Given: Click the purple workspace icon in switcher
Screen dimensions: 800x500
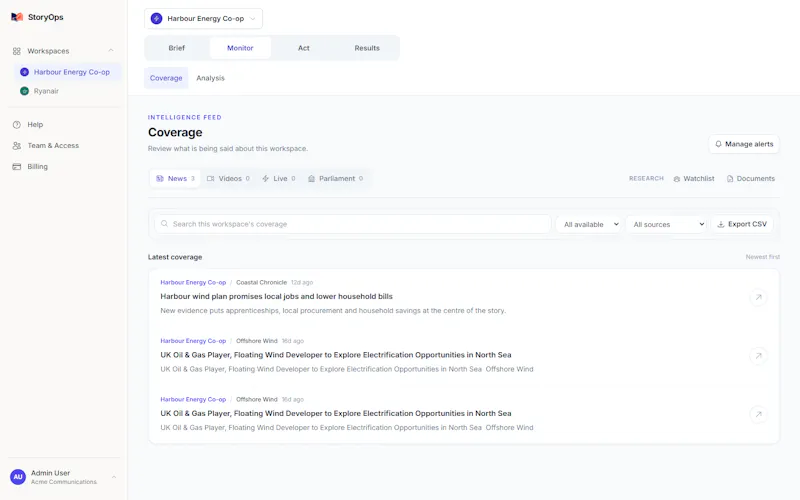Looking at the screenshot, I should (x=157, y=18).
